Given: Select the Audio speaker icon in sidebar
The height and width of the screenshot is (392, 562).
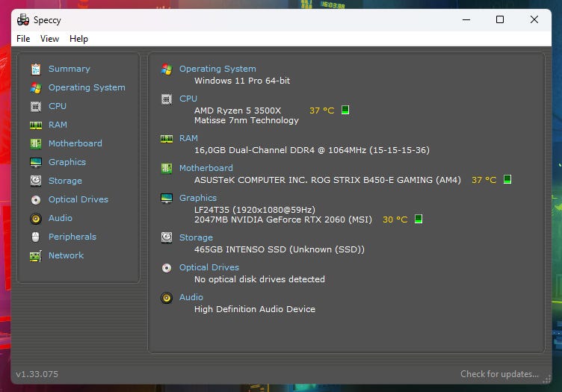Looking at the screenshot, I should [35, 218].
